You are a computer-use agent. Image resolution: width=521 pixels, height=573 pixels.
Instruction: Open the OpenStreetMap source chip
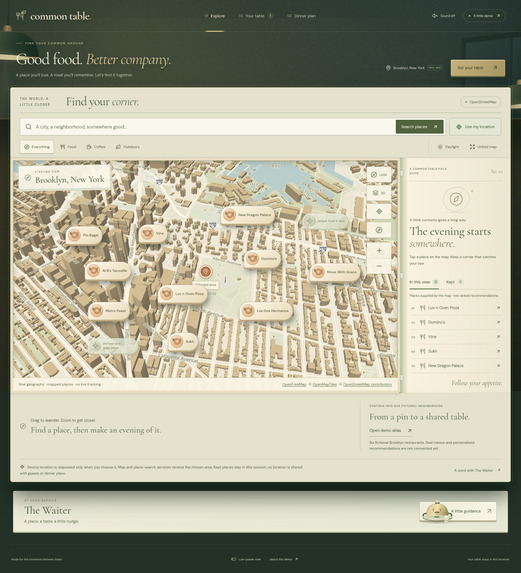pos(480,102)
